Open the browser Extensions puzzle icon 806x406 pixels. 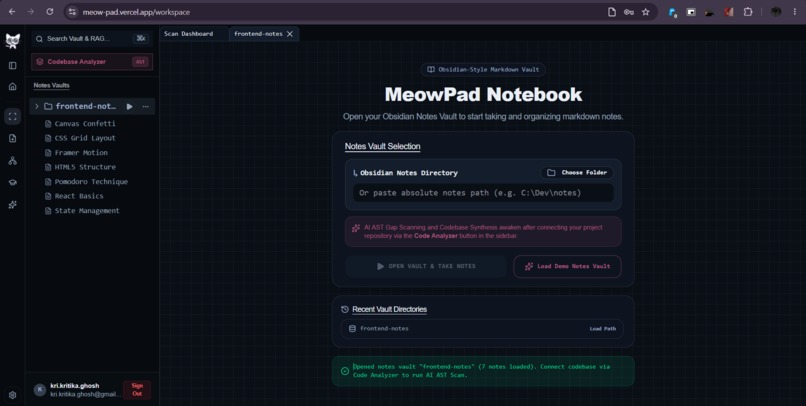[748, 12]
